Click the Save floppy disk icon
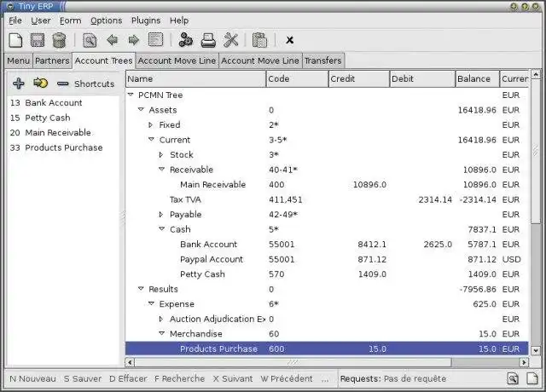 [38, 40]
